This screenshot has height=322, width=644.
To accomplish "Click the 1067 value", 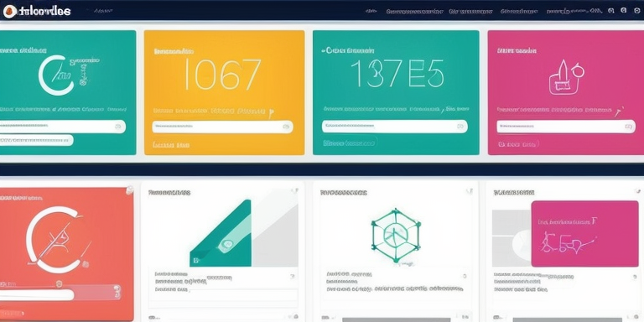I will pyautogui.click(x=222, y=75).
